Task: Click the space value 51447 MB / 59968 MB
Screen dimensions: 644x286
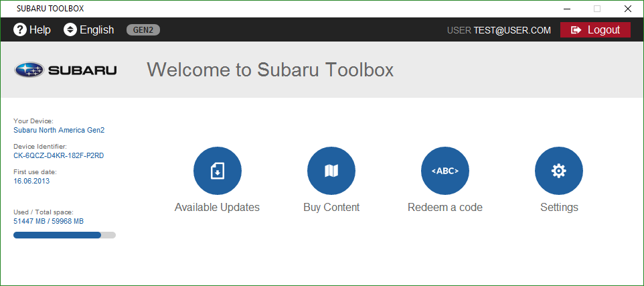Action: tap(48, 222)
